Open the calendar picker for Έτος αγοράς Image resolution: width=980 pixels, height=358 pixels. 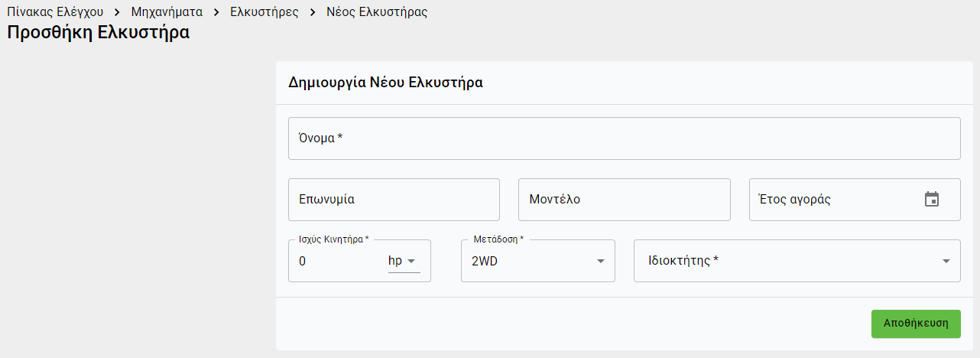point(931,200)
